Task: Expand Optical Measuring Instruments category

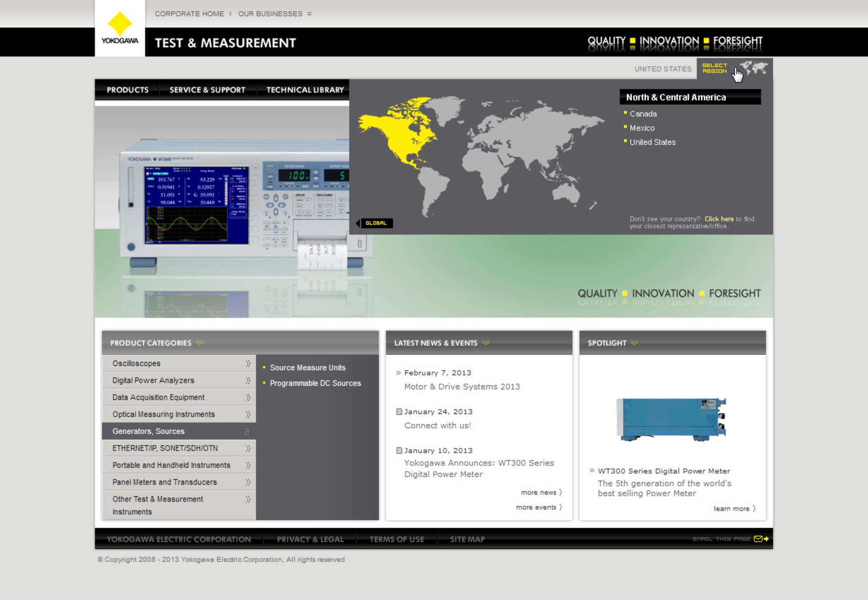Action: point(179,414)
